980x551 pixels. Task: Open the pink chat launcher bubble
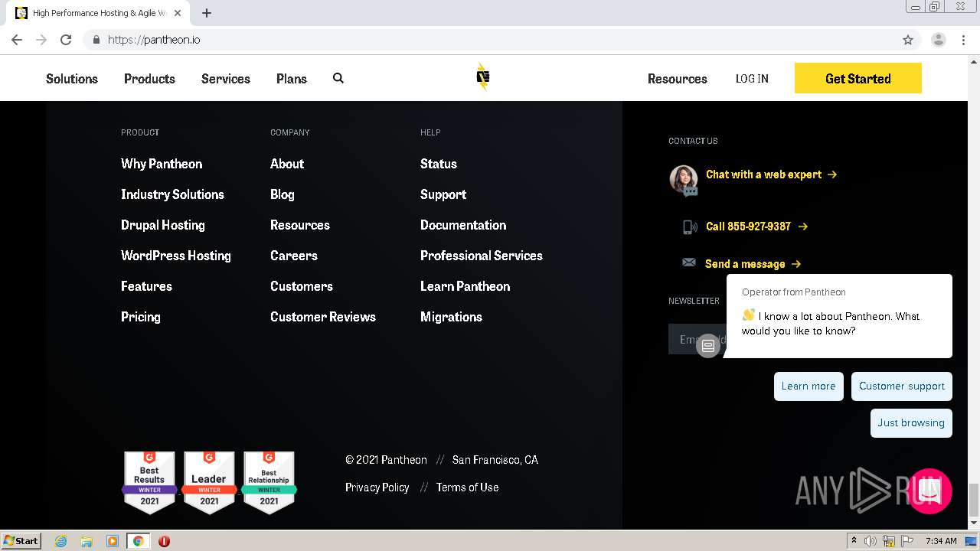coord(929,491)
